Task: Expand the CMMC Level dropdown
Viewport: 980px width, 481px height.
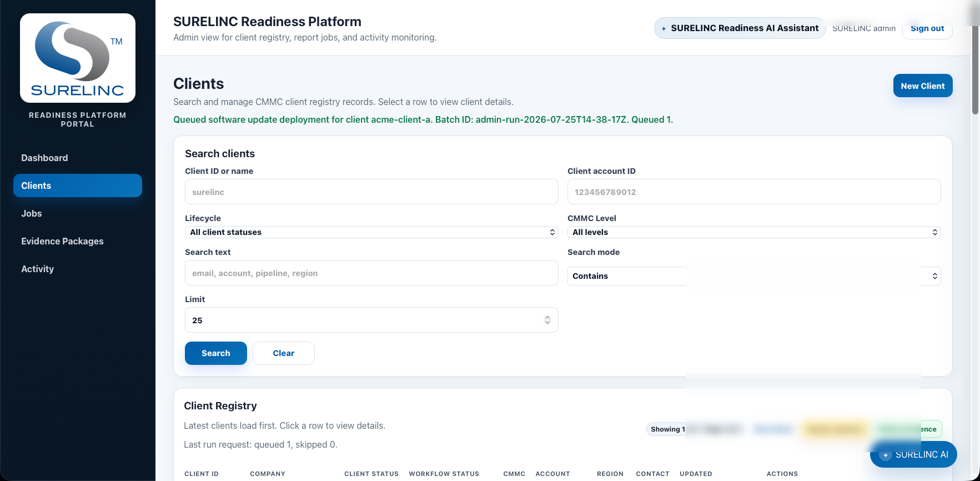Action: click(754, 232)
